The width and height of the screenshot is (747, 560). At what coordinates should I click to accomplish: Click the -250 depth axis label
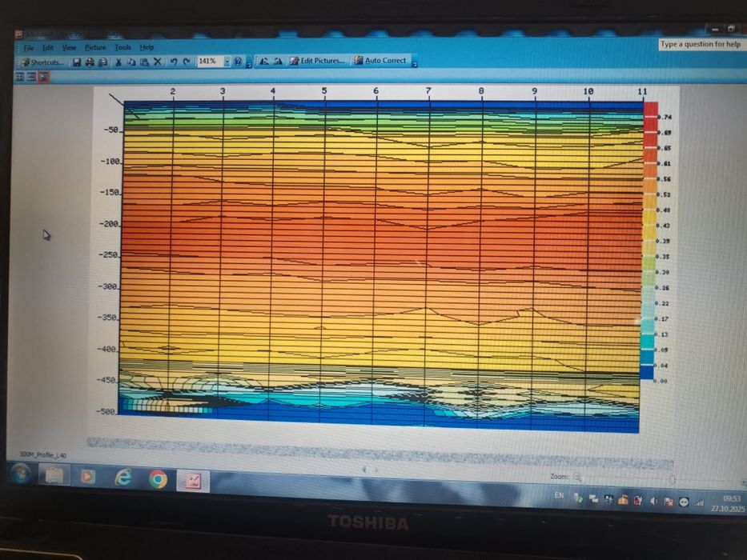[109, 254]
